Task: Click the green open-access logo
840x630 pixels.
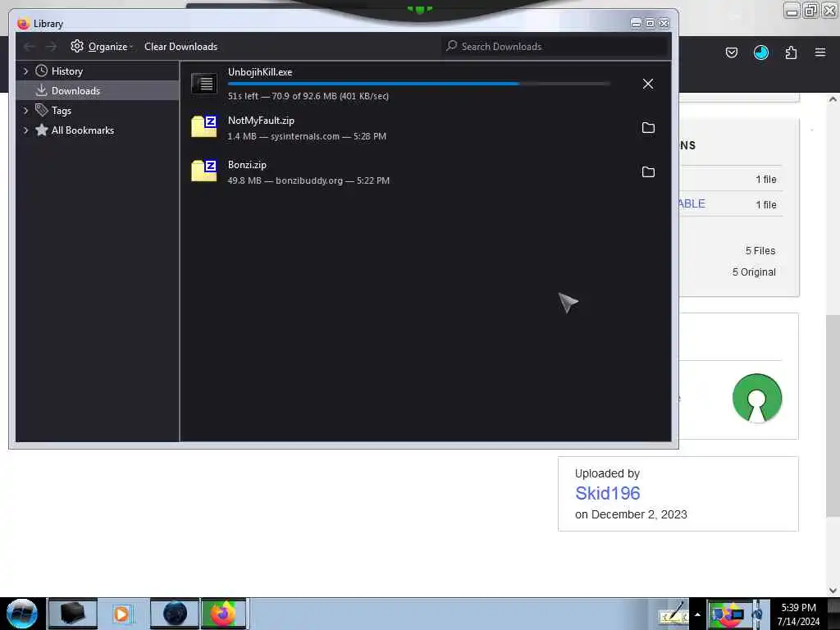Action: click(x=757, y=398)
